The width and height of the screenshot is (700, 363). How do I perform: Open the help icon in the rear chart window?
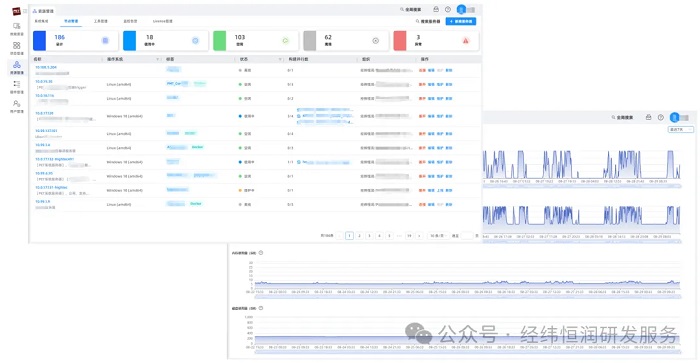[661, 117]
